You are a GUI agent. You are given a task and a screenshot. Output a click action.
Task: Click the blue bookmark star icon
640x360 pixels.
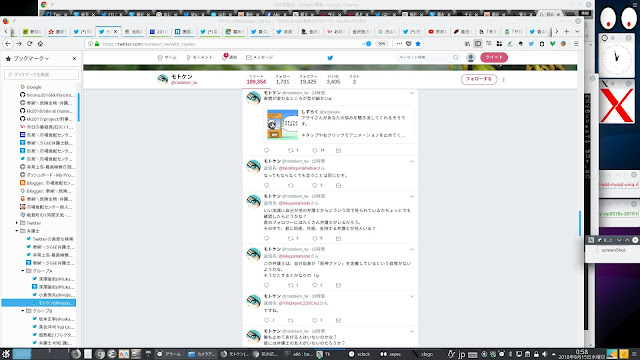418,44
